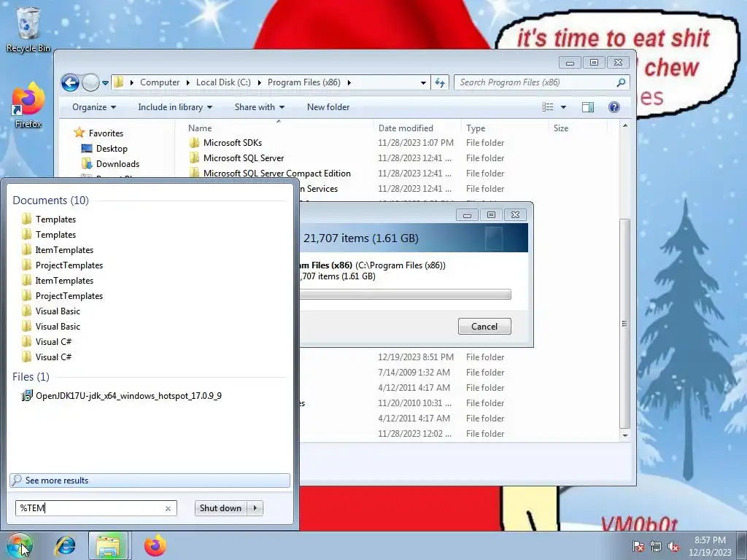Select Downloads in Favorites
This screenshot has width=747, height=560.
[111, 164]
